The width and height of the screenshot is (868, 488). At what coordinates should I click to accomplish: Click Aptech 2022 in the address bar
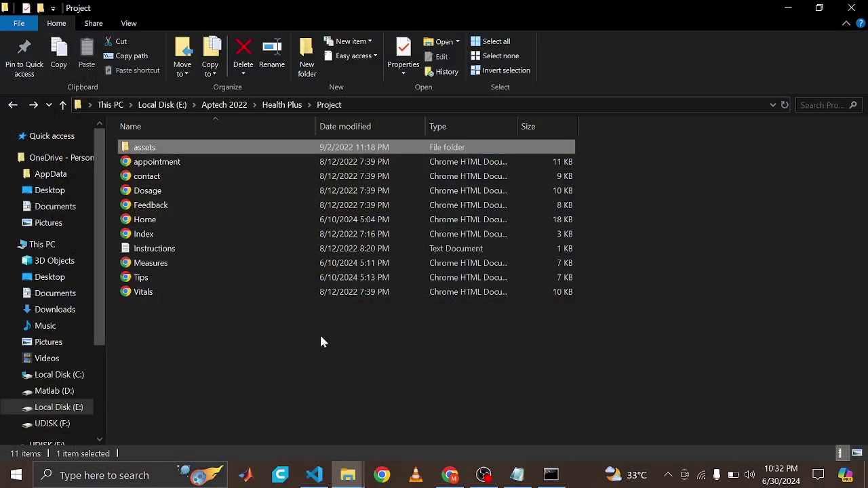click(224, 105)
